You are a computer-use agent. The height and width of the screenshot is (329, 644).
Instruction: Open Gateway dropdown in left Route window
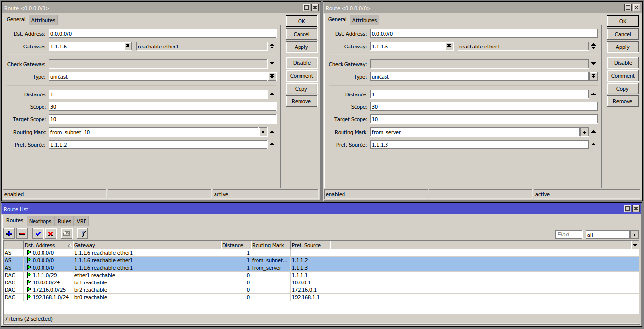click(128, 46)
